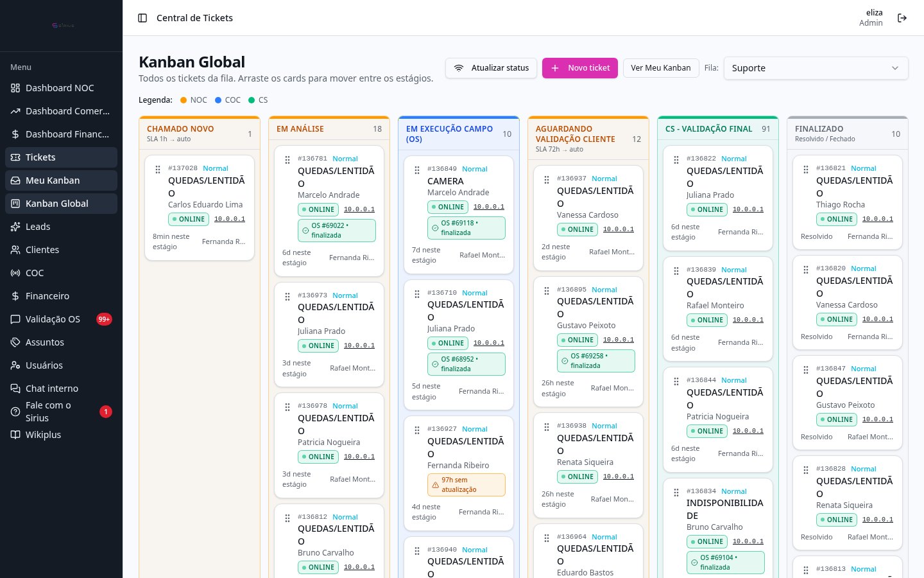Create a new ticket with Novo ticket
Screen dimensions: 924x578
tap(580, 68)
